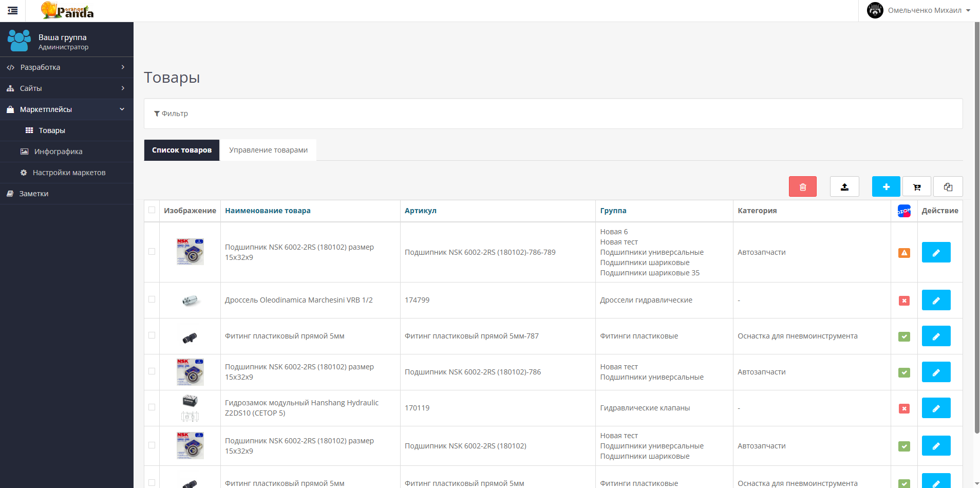Image resolution: width=980 pixels, height=488 pixels.
Task: Select all products with header checkbox
Action: pos(152,210)
